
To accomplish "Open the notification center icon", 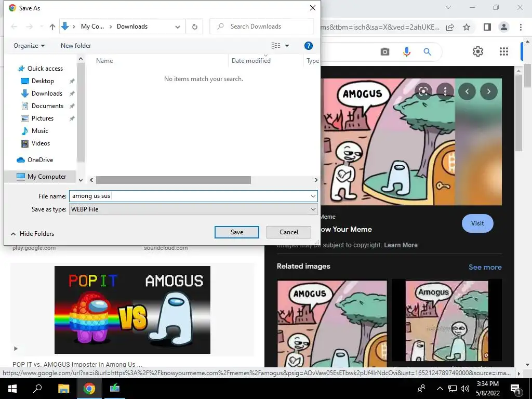I will point(515,389).
